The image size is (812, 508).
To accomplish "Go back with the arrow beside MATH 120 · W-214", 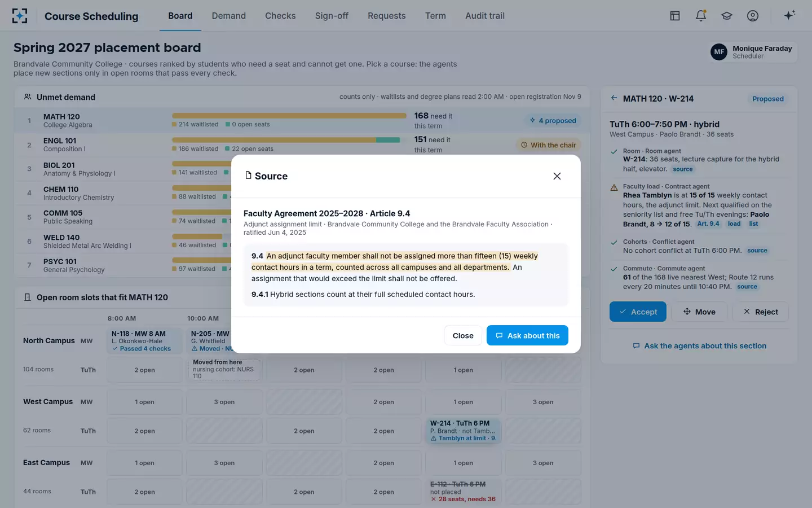I will tap(614, 98).
